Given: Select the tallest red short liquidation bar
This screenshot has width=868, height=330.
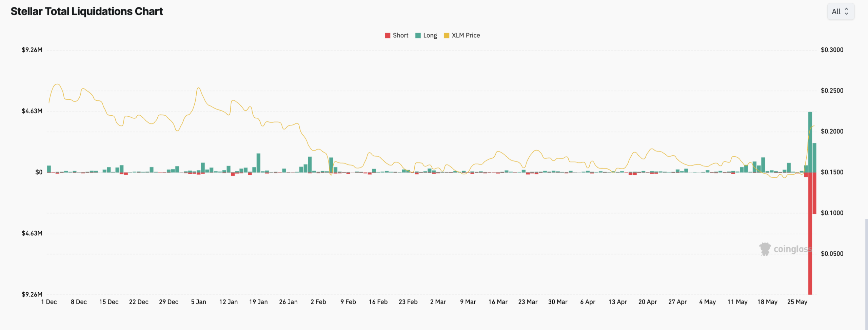Looking at the screenshot, I should [810, 233].
